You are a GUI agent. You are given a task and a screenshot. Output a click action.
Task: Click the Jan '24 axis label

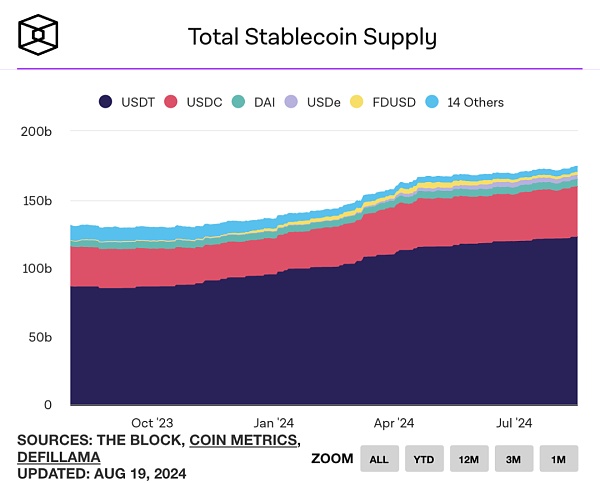[x=274, y=423]
